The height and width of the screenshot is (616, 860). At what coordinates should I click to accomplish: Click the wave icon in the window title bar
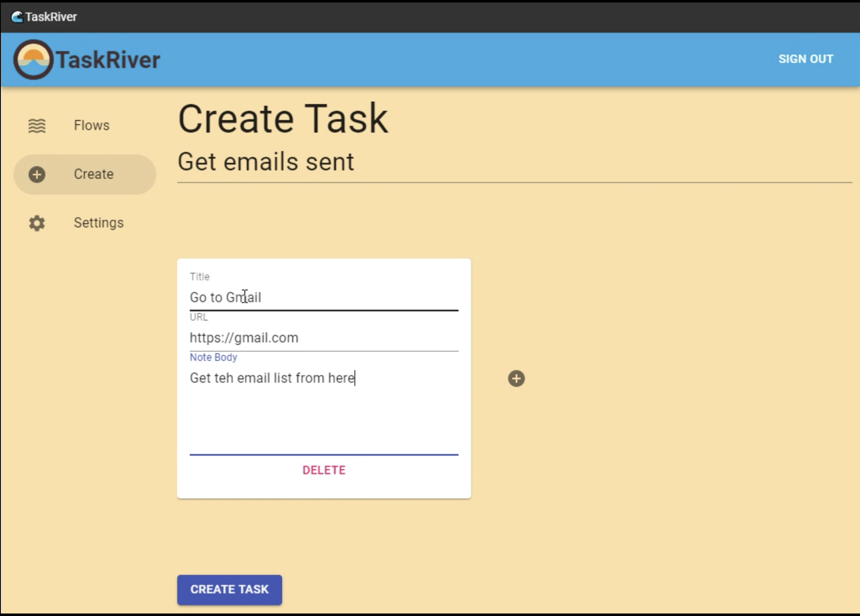click(x=17, y=17)
